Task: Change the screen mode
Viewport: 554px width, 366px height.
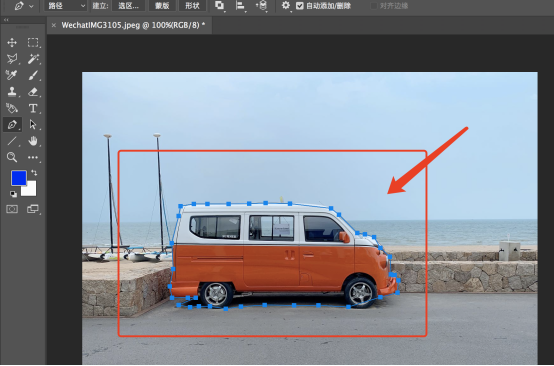Action: (x=33, y=209)
